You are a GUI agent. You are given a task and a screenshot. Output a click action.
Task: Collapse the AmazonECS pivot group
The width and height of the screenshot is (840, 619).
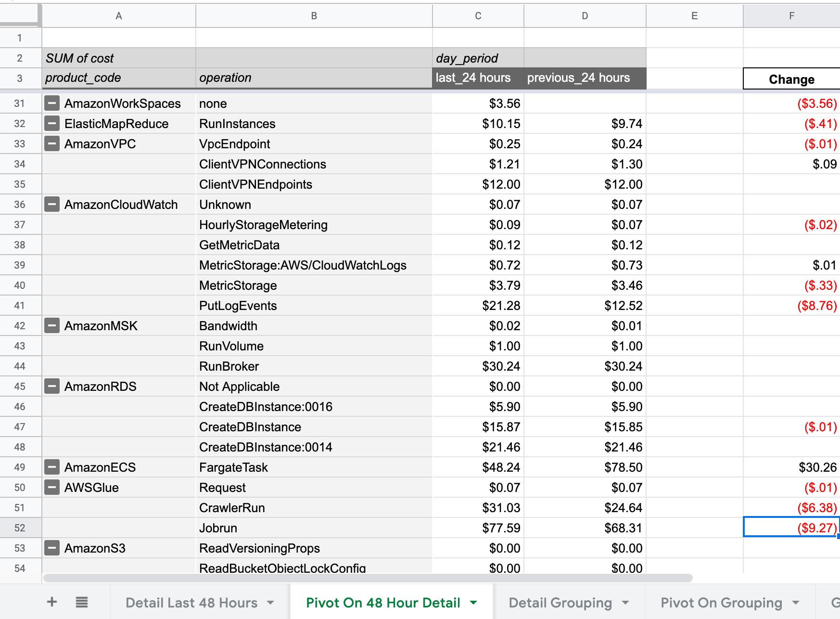click(x=52, y=467)
